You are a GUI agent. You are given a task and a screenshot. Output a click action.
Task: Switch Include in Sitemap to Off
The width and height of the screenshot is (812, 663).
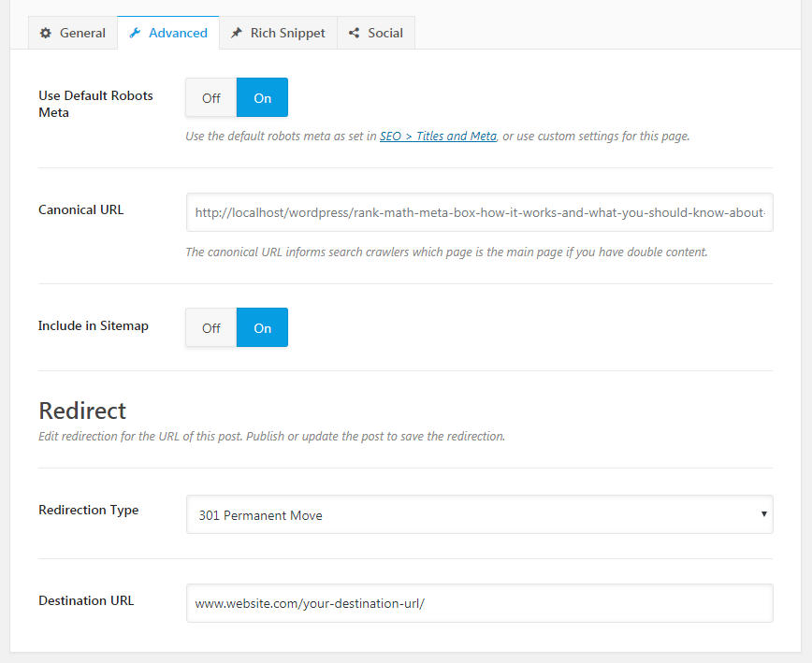pyautogui.click(x=211, y=327)
